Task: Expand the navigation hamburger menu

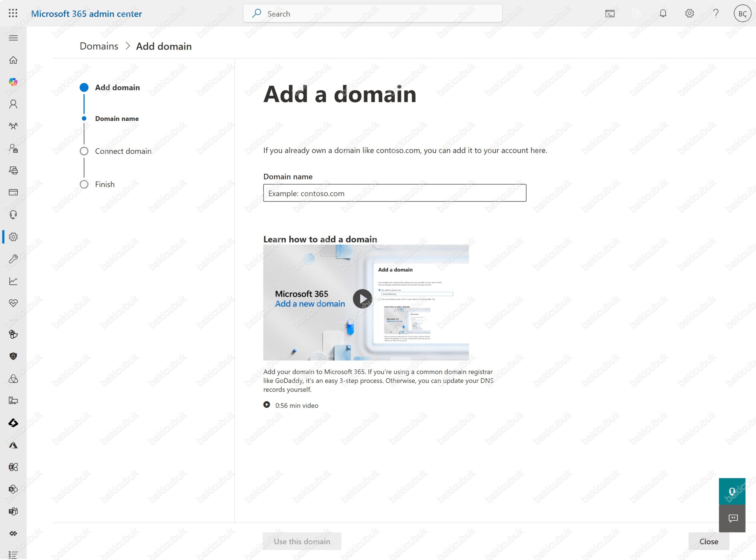Action: point(13,38)
